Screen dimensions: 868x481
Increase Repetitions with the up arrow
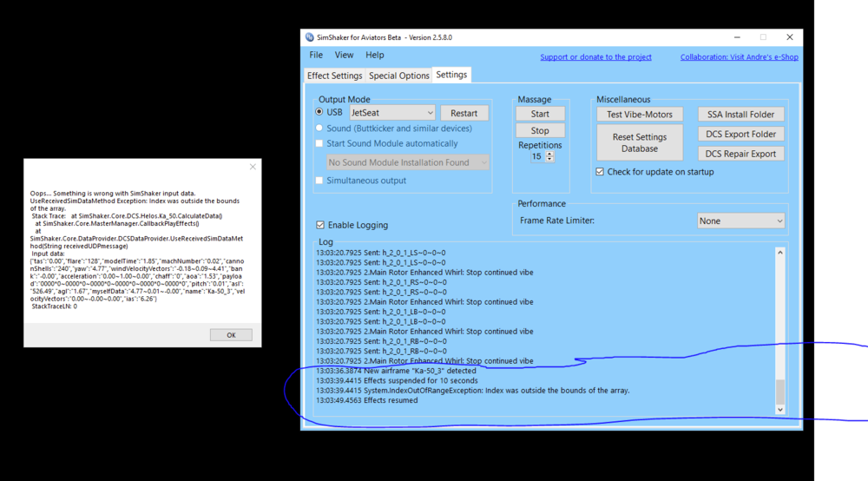tap(549, 154)
